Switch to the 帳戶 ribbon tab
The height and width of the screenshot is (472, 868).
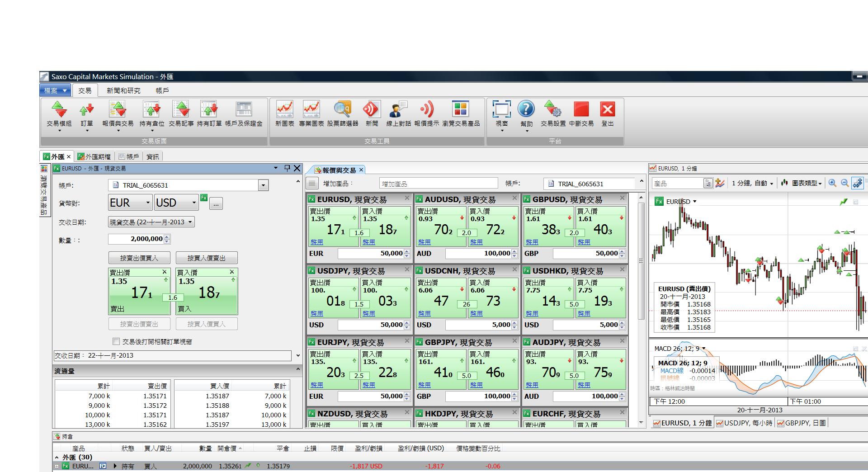click(162, 90)
